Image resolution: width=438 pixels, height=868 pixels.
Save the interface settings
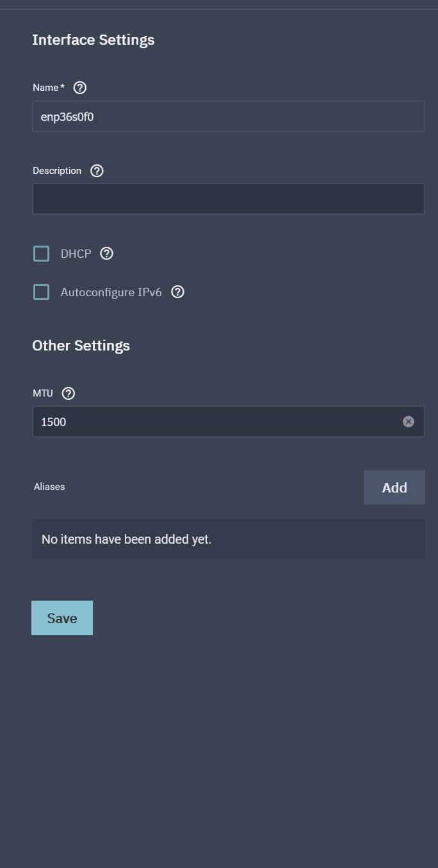pos(62,618)
